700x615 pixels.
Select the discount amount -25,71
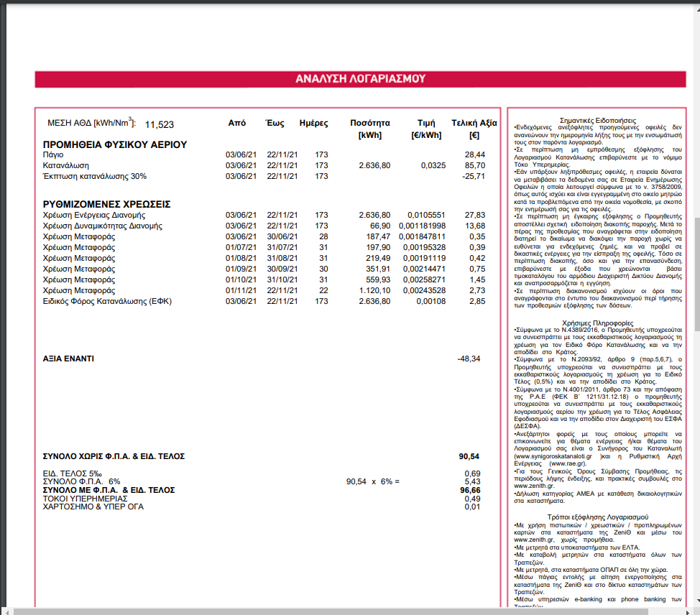[x=473, y=176]
